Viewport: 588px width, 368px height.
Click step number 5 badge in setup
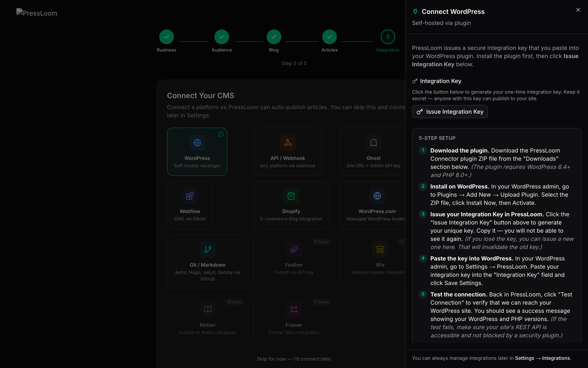point(423,294)
